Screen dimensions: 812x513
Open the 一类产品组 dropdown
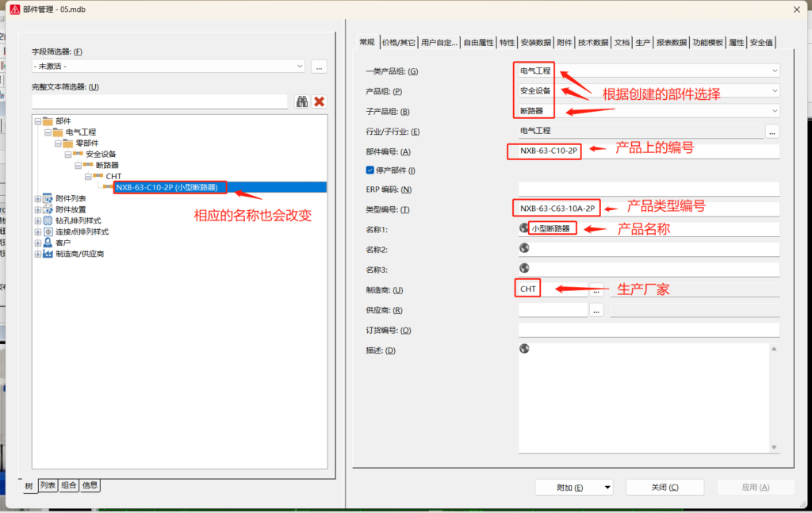pyautogui.click(x=774, y=71)
